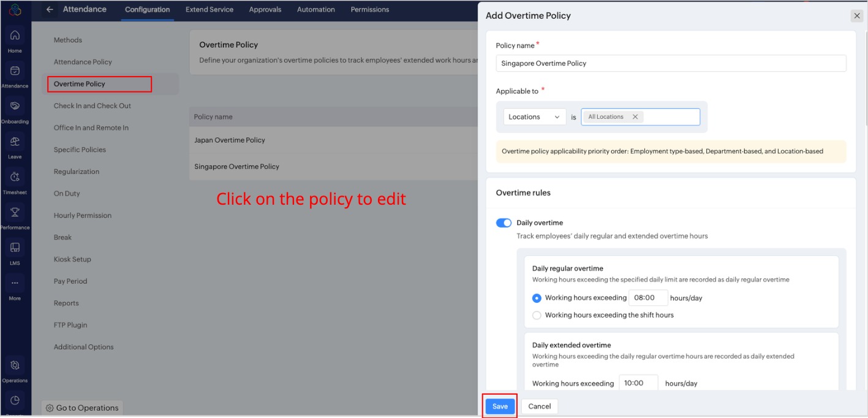Switch to the Extend Service tab
The height and width of the screenshot is (418, 868).
coord(209,10)
